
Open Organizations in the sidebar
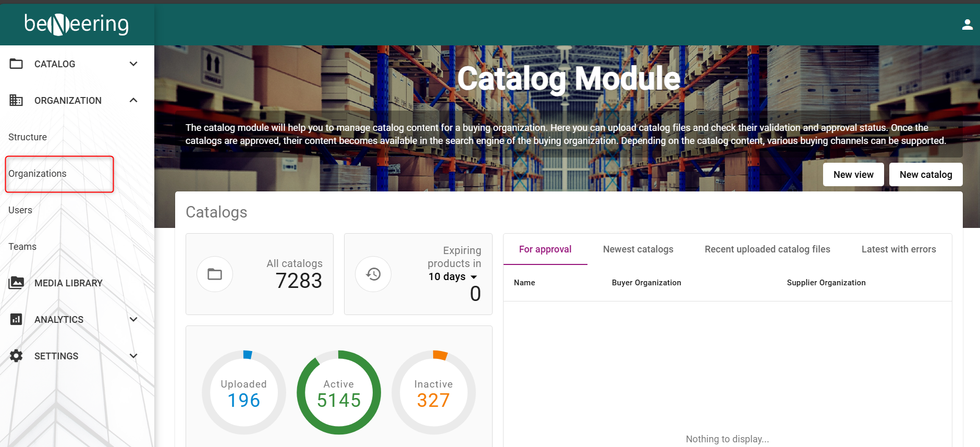click(38, 174)
